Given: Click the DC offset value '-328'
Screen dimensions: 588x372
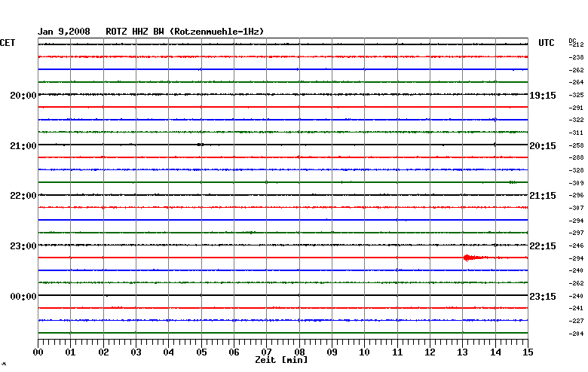Looking at the screenshot, I should click(577, 170).
